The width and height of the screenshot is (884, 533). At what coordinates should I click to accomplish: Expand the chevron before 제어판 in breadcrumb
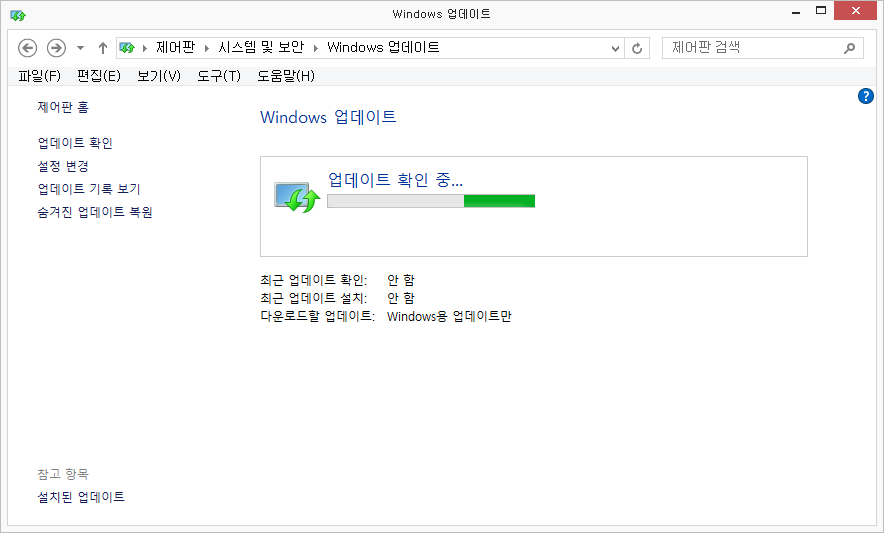click(x=145, y=49)
